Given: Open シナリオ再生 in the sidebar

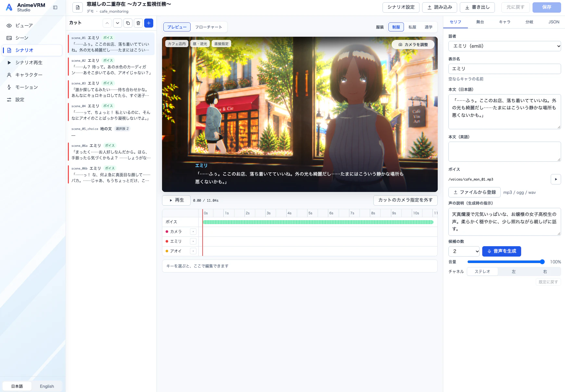Looking at the screenshot, I should coord(32,63).
